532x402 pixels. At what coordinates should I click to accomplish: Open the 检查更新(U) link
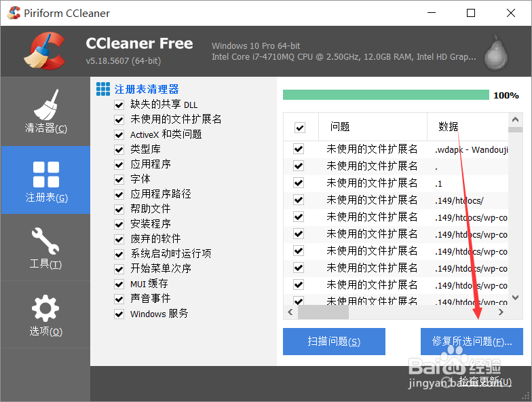coord(484,382)
